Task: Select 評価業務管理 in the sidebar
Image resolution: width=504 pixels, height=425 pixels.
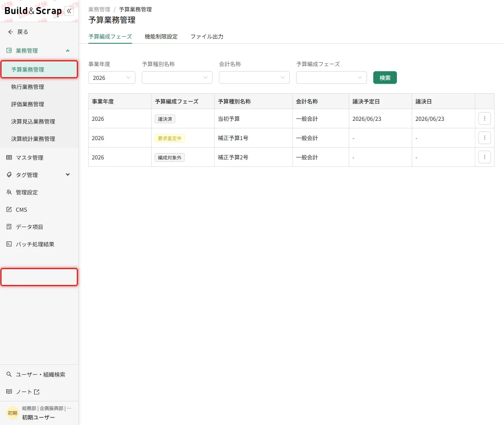Action: coord(39,104)
